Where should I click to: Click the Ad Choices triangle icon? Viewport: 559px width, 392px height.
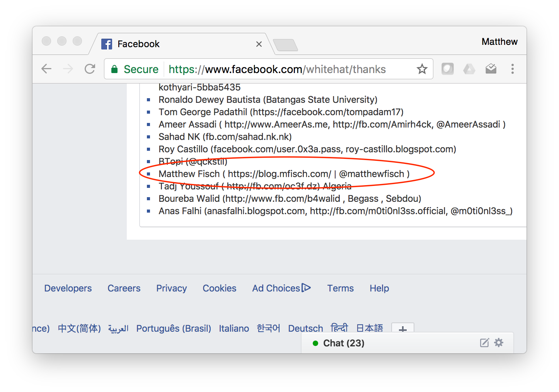[306, 288]
